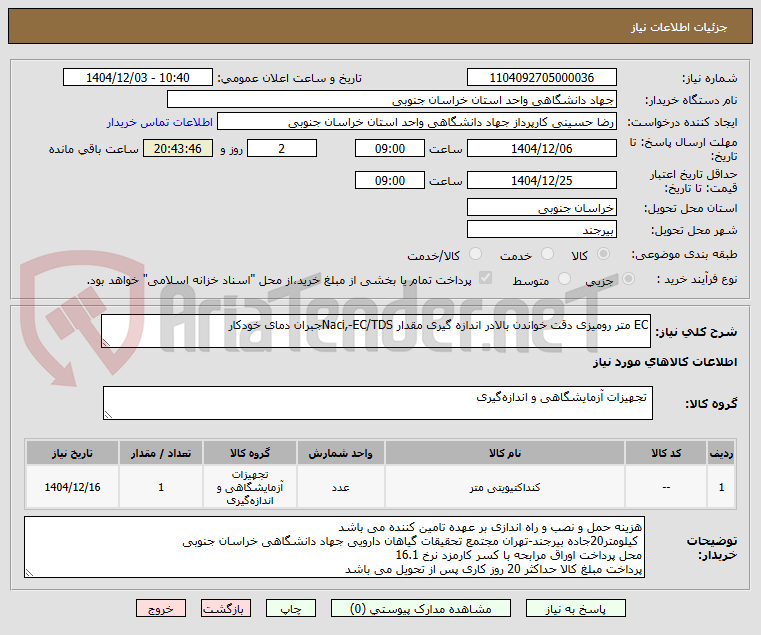This screenshot has width=761, height=635.
Task: Click the ایجاد کننده درخواست field
Action: (x=417, y=122)
